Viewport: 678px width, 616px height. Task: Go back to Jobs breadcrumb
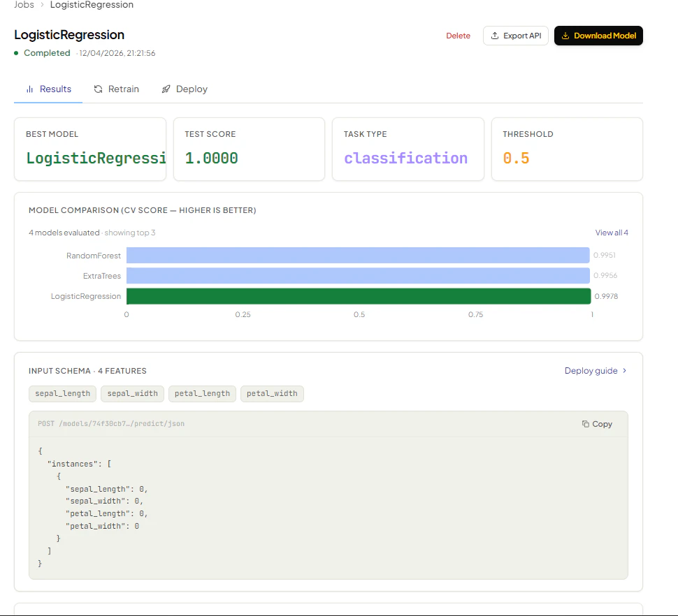pyautogui.click(x=24, y=5)
